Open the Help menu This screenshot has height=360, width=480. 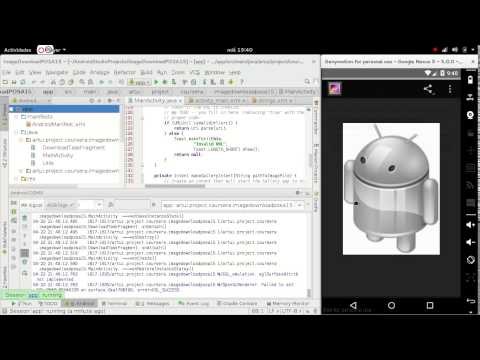click(x=235, y=72)
